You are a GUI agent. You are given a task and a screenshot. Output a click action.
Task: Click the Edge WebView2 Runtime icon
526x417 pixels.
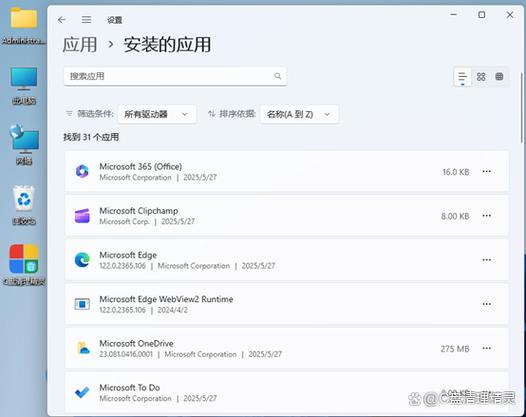[x=82, y=304]
